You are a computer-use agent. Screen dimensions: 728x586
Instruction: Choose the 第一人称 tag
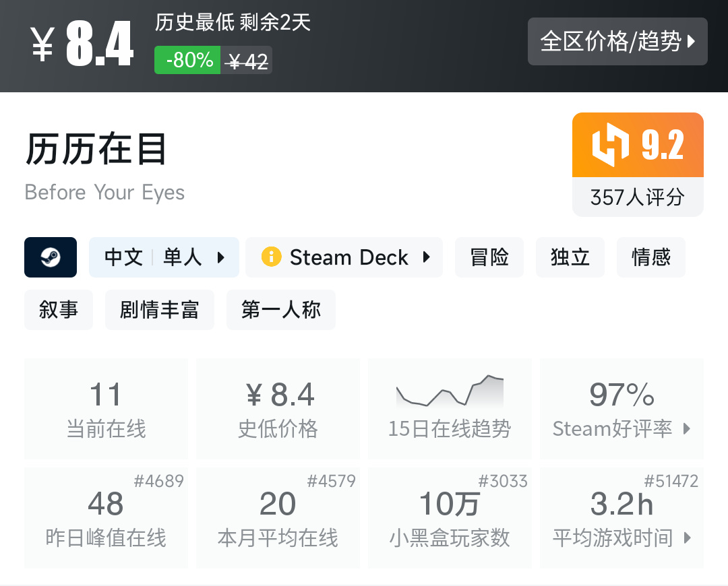281,310
